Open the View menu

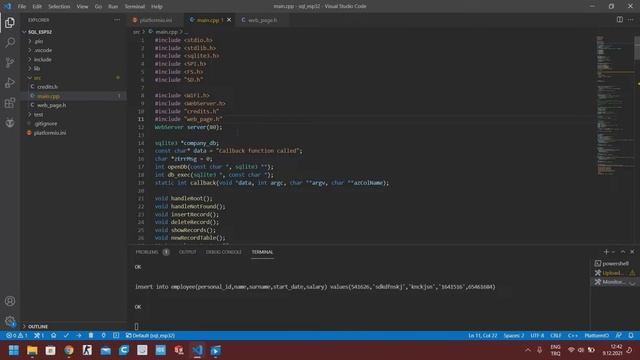tap(82, 7)
